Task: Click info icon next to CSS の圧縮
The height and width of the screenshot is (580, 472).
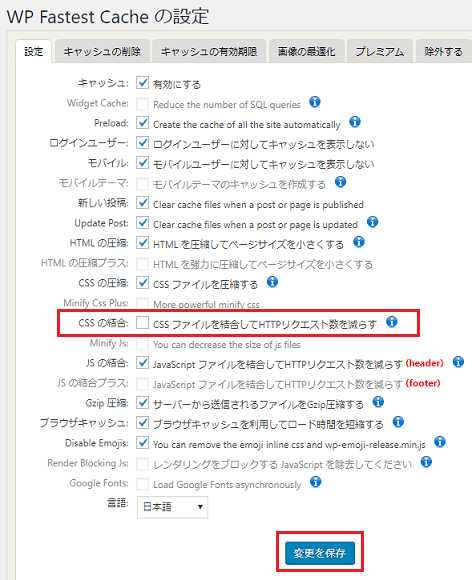Action: click(272, 282)
